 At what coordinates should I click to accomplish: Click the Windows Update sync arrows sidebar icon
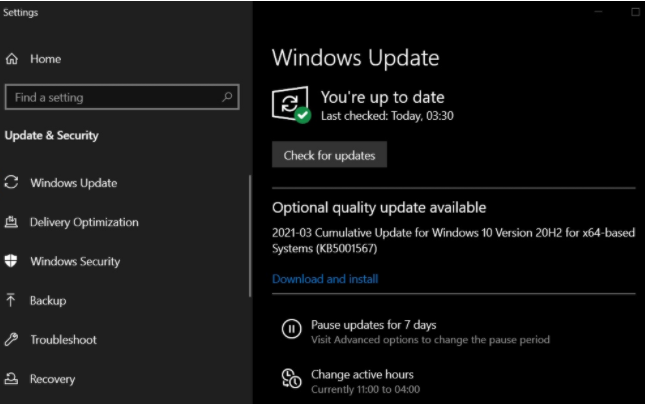11,182
